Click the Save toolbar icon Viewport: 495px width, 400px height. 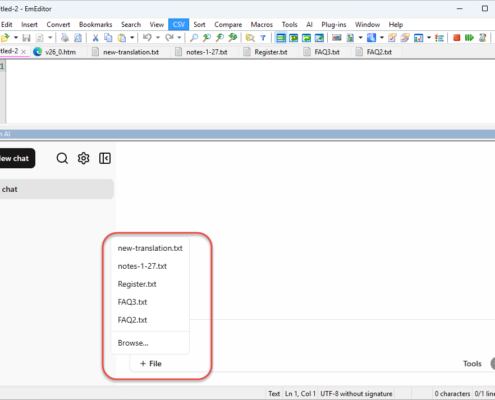coord(26,38)
